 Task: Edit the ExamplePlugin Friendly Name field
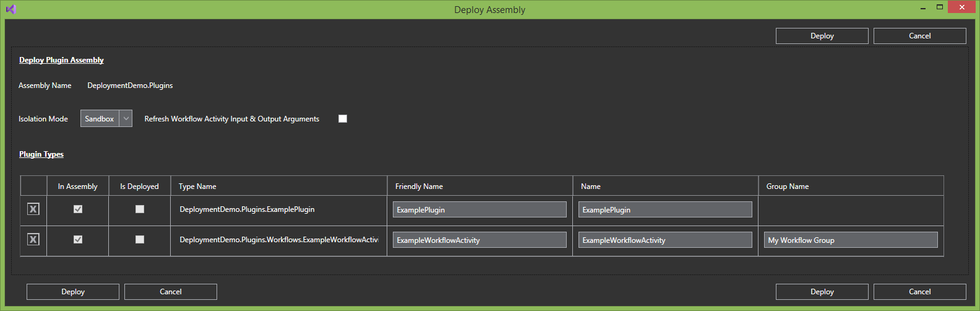(479, 210)
